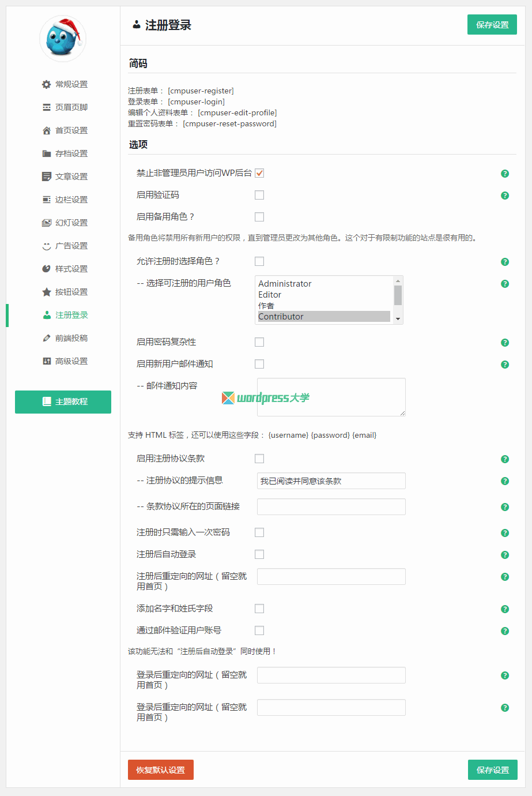Image resolution: width=532 pixels, height=796 pixels.
Task: Check the 启用备用角色 checkbox
Action: (259, 217)
